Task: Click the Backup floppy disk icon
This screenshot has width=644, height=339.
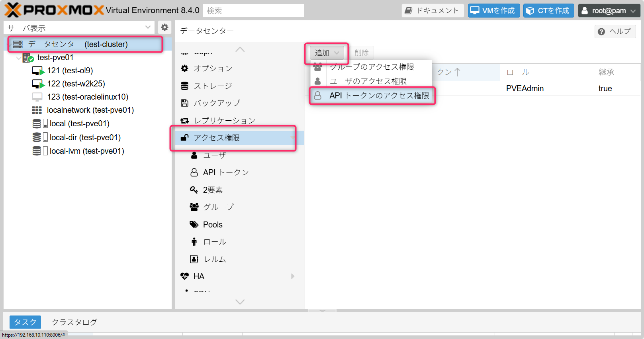Action: [x=184, y=103]
